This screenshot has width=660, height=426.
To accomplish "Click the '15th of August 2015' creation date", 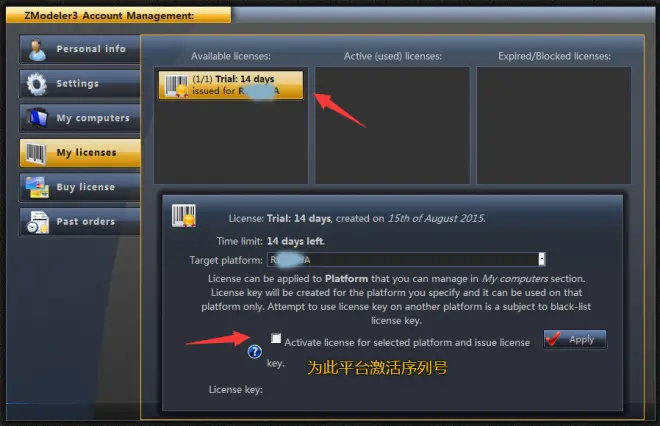I will click(x=436, y=218).
